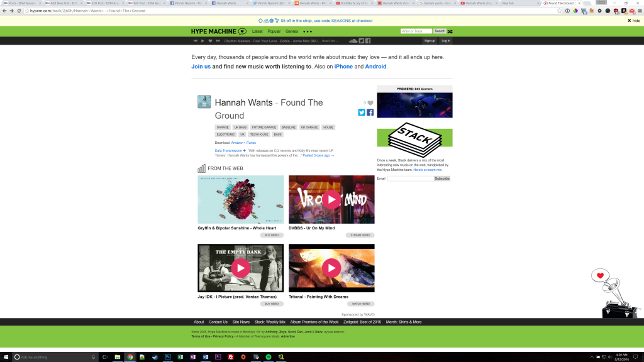Open the color wheel extension icon

click(575, 11)
